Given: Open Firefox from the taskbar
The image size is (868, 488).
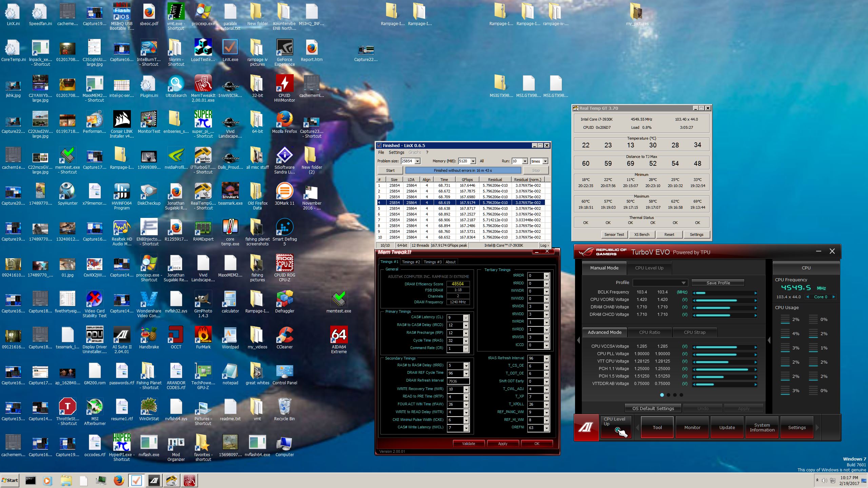Looking at the screenshot, I should point(119,480).
